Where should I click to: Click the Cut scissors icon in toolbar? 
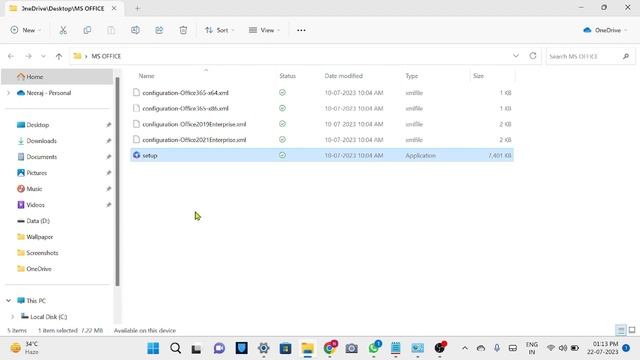point(63,30)
